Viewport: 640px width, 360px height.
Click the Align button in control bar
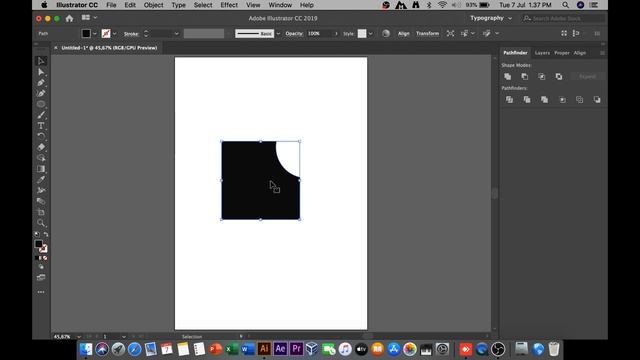point(404,33)
